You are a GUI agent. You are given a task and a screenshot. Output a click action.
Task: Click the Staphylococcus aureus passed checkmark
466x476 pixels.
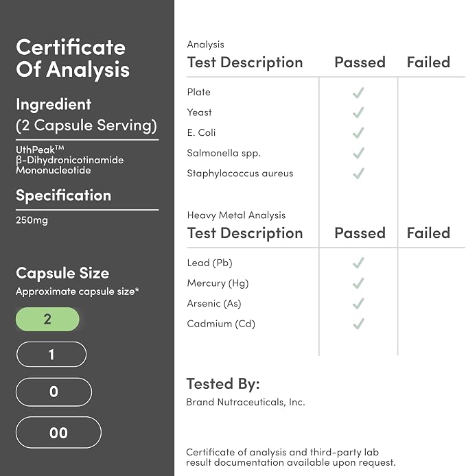click(358, 174)
